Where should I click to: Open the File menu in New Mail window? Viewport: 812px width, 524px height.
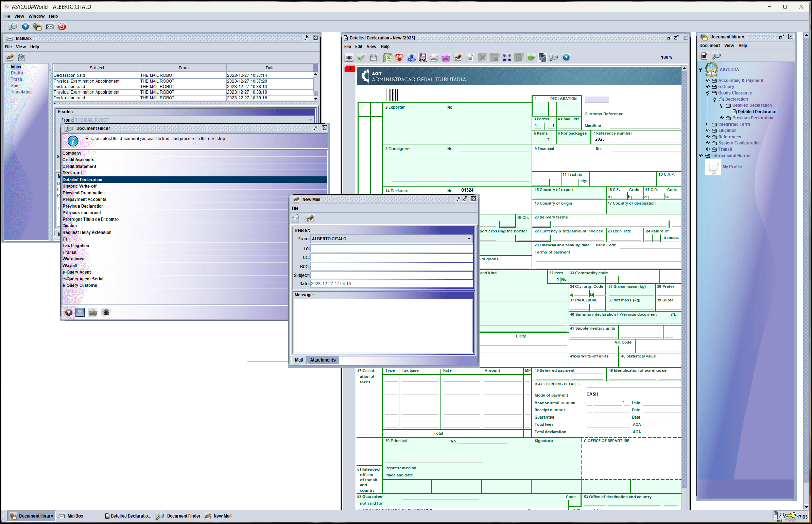295,208
